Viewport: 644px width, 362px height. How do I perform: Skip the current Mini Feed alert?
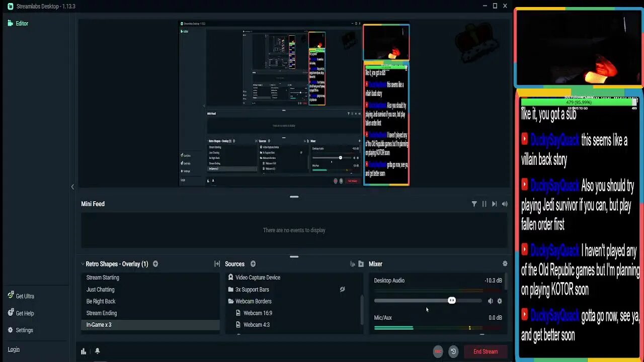(494, 204)
